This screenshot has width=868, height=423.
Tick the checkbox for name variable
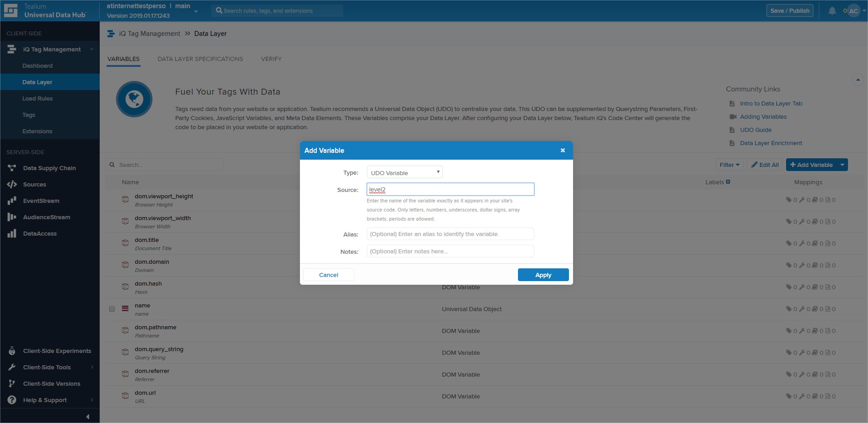112,309
